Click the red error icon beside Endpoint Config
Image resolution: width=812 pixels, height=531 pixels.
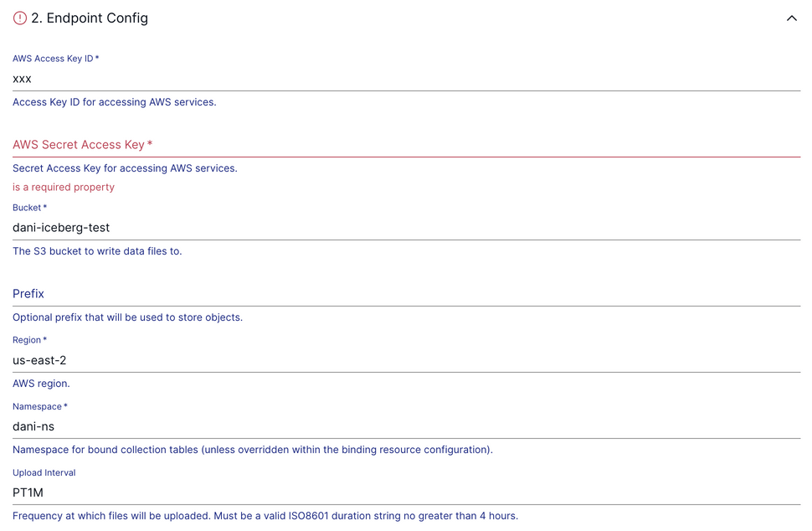point(20,18)
